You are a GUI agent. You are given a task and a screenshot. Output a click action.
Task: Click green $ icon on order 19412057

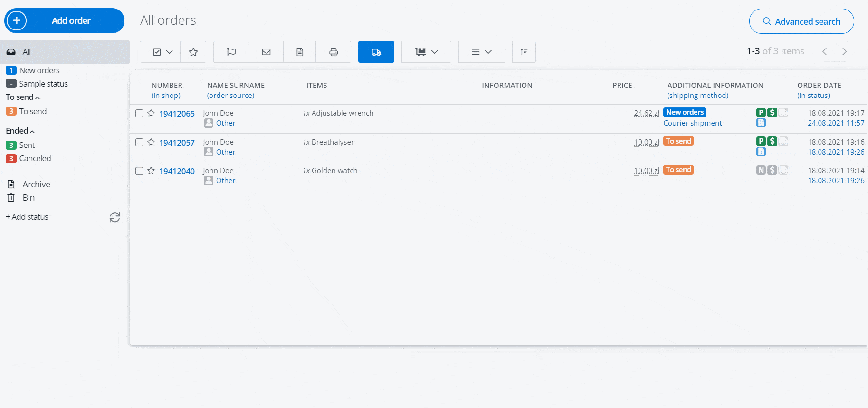point(773,141)
